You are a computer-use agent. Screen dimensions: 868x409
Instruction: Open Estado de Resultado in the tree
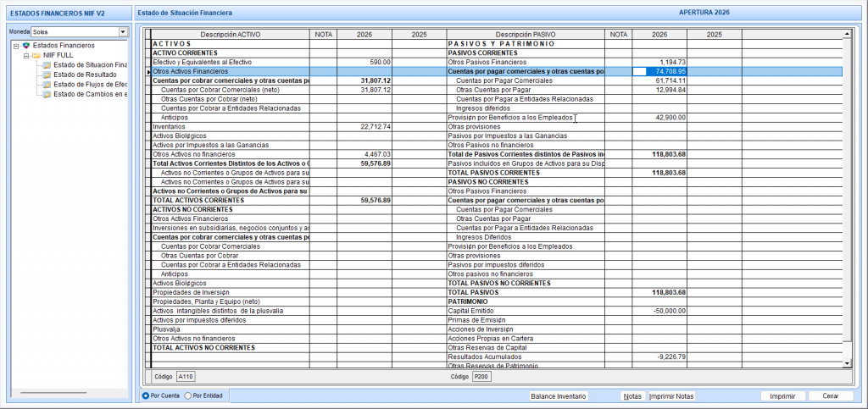[85, 75]
